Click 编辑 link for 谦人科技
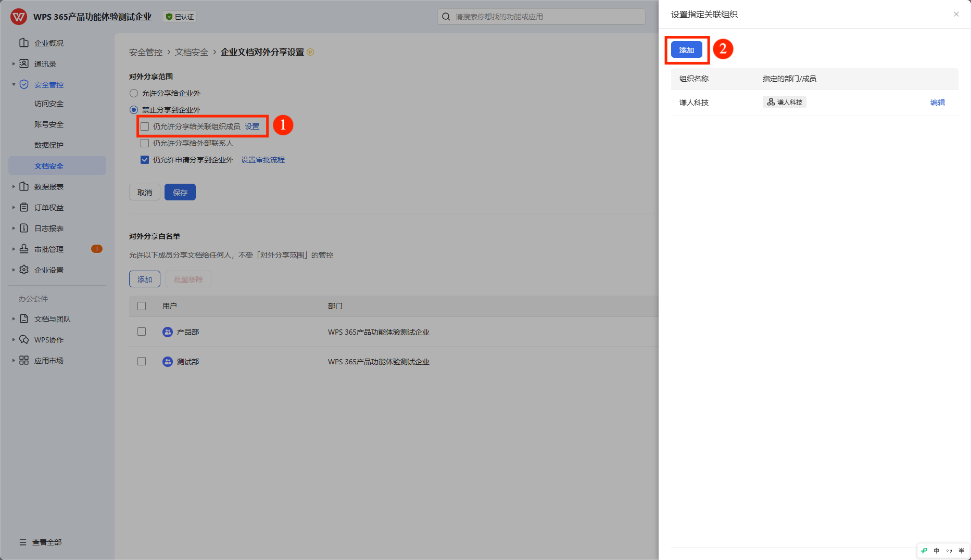The image size is (971, 560). [938, 103]
